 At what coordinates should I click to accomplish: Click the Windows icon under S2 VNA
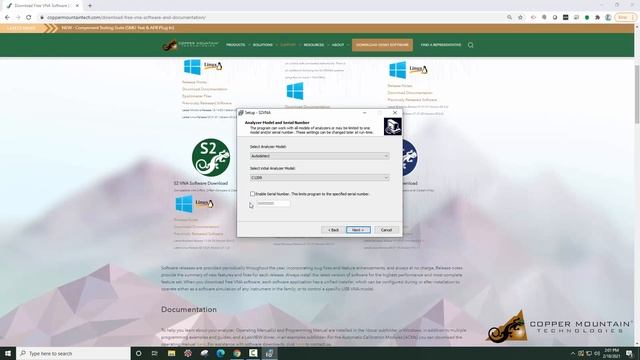point(184,204)
